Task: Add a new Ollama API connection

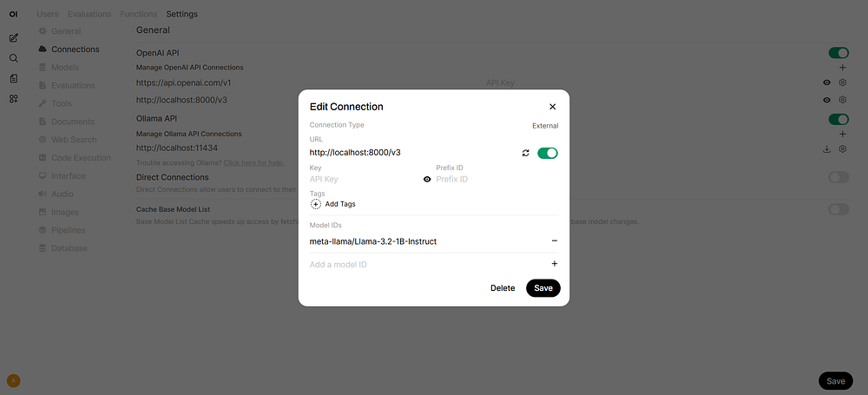Action: coord(843,134)
